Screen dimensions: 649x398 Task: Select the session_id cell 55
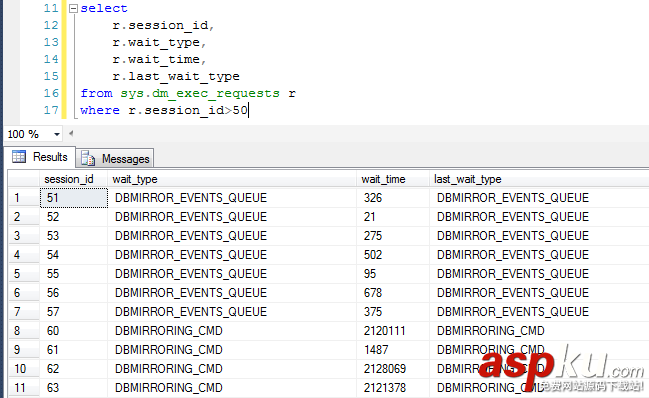(74, 274)
